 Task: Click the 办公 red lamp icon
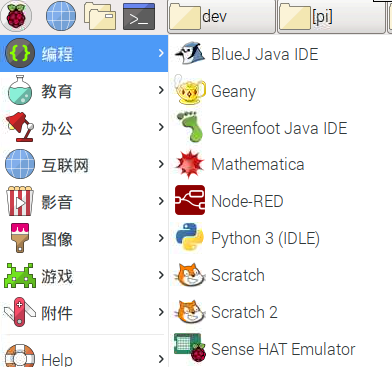(20, 127)
